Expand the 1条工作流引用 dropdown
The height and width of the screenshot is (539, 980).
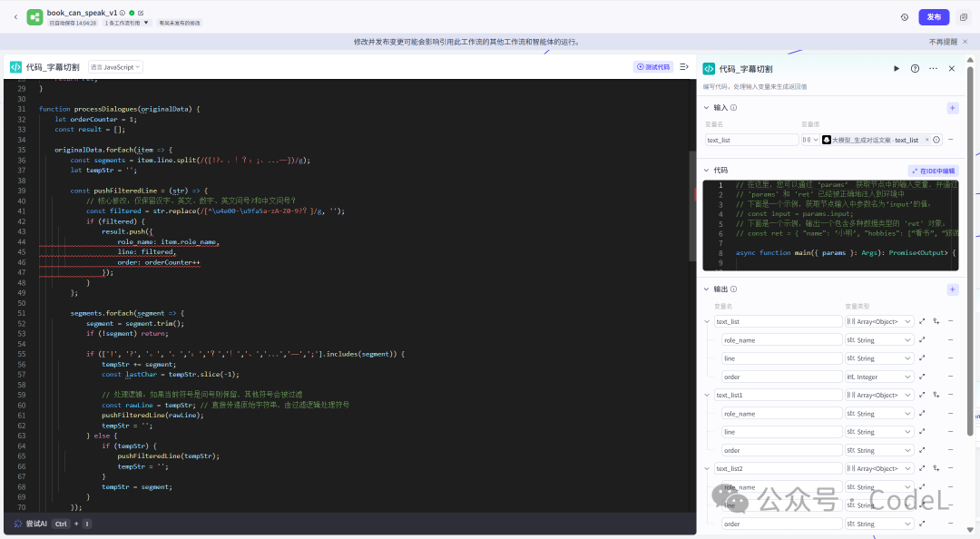[x=127, y=23]
